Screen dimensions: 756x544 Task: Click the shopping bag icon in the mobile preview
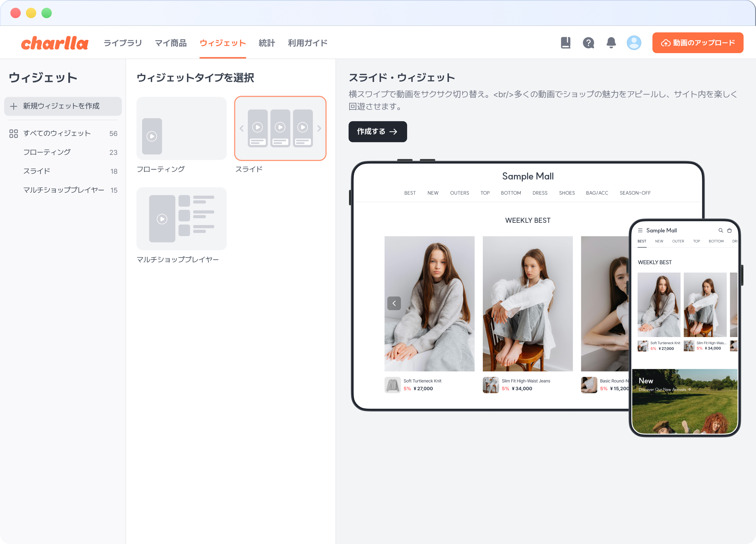[x=730, y=230]
